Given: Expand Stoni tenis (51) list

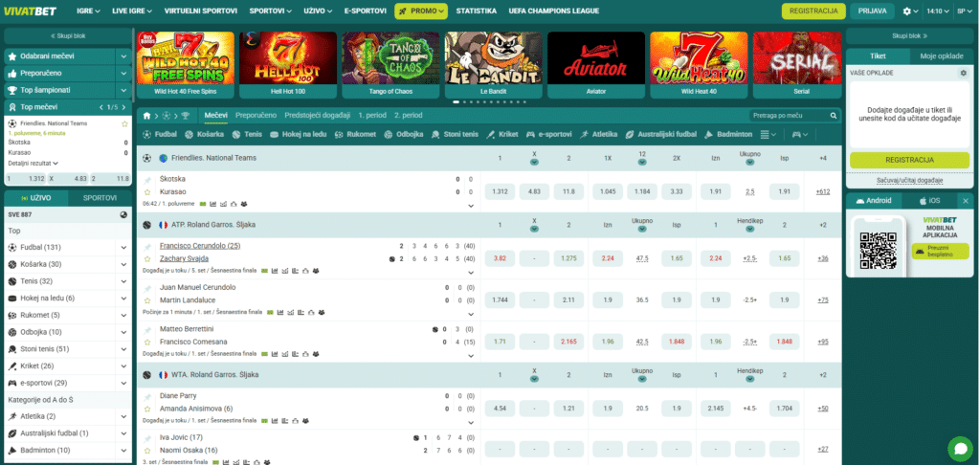Looking at the screenshot, I should point(123,348).
